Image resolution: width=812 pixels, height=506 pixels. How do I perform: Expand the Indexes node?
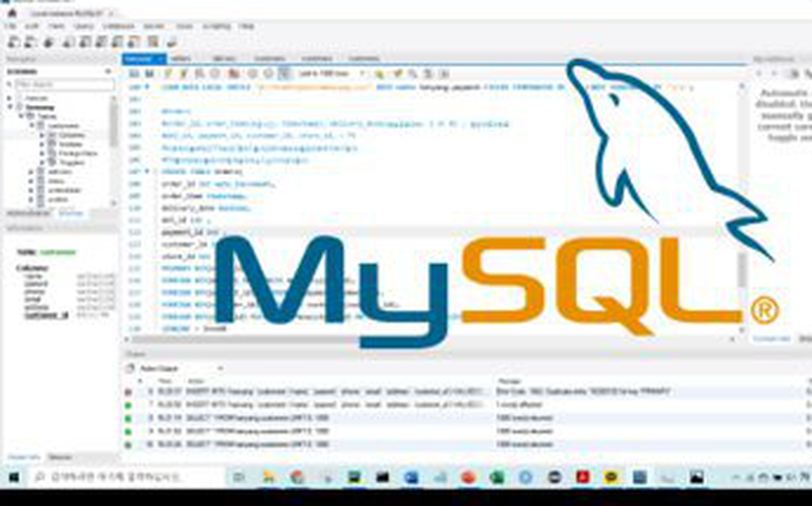(x=42, y=144)
